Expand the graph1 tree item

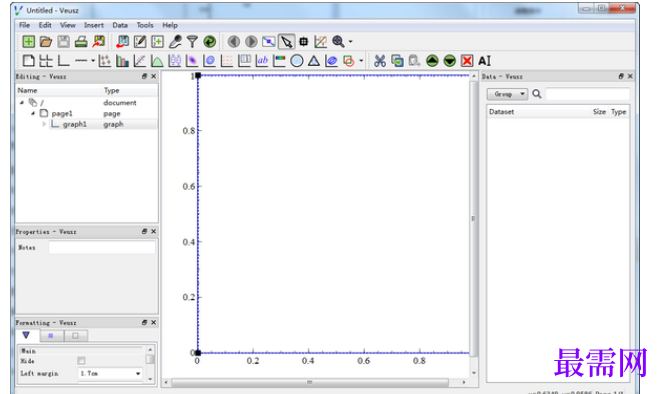click(x=44, y=124)
